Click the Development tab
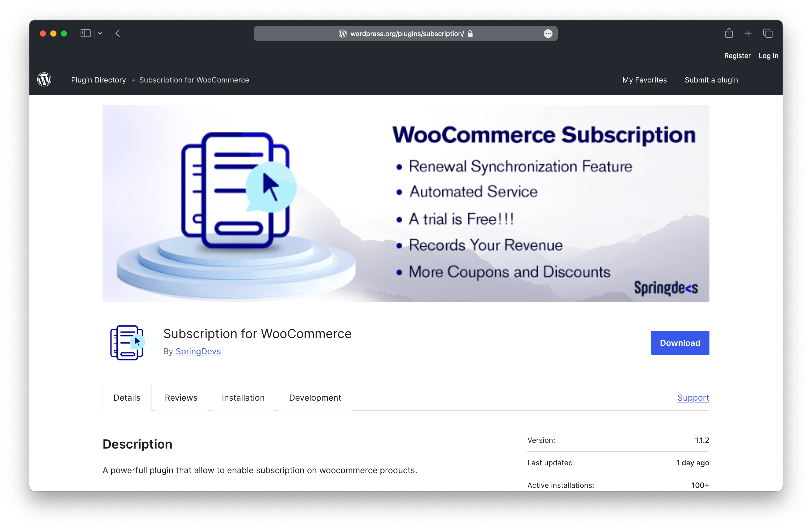The height and width of the screenshot is (530, 812). (315, 397)
